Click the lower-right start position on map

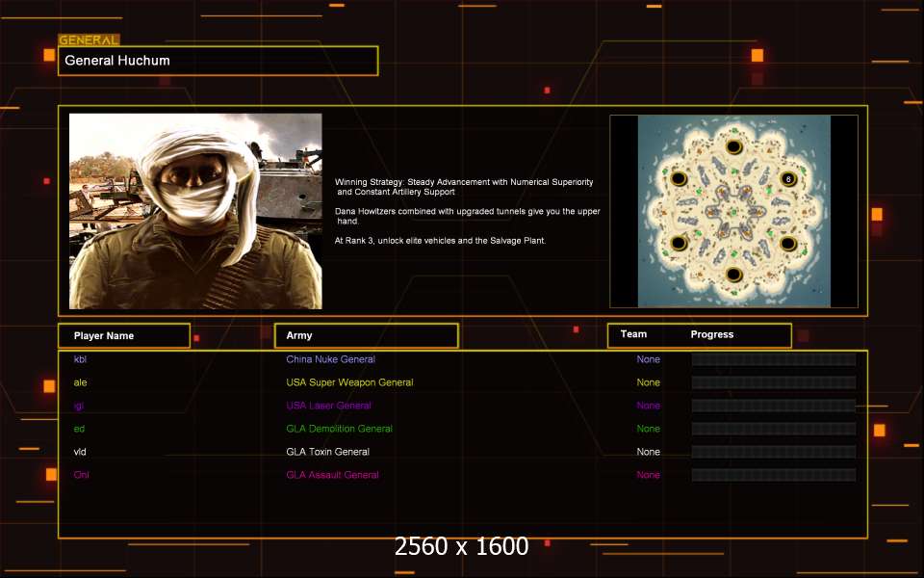pyautogui.click(x=788, y=244)
